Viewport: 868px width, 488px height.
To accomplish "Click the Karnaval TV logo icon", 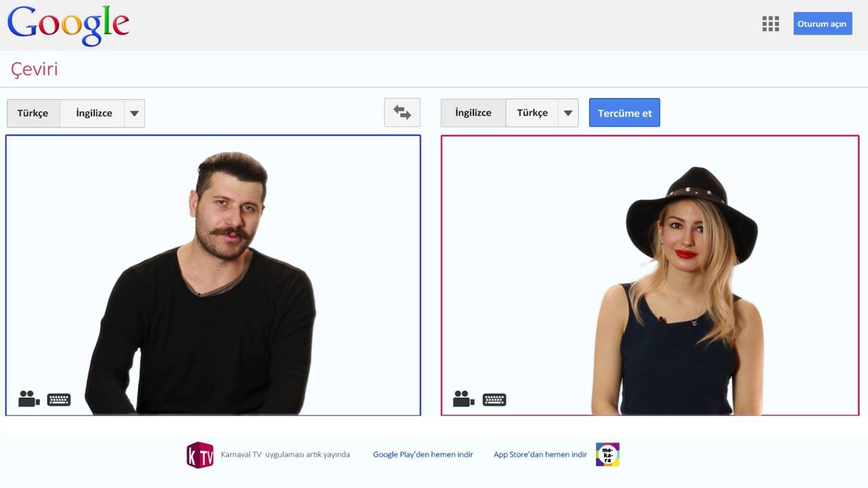I will point(200,455).
